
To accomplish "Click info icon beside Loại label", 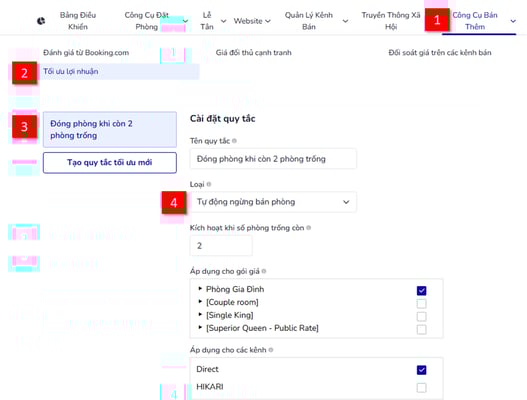I will click(209, 184).
